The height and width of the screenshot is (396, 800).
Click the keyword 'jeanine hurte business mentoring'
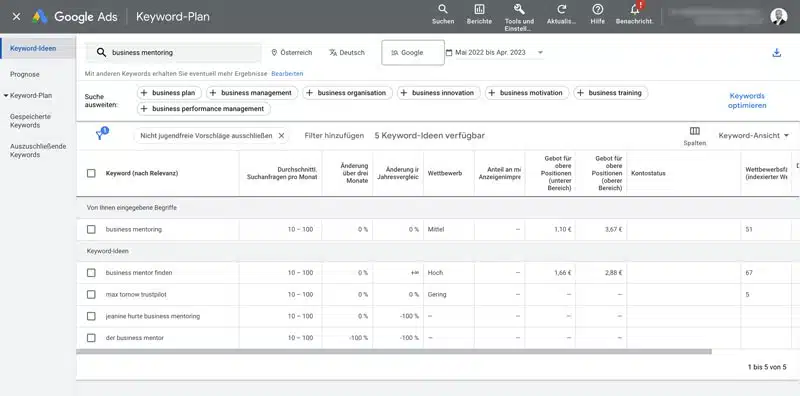(153, 316)
